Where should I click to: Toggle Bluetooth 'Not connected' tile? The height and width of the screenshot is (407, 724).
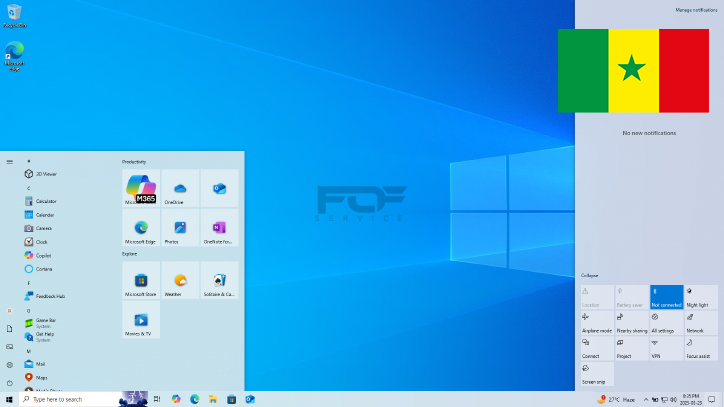tap(666, 297)
